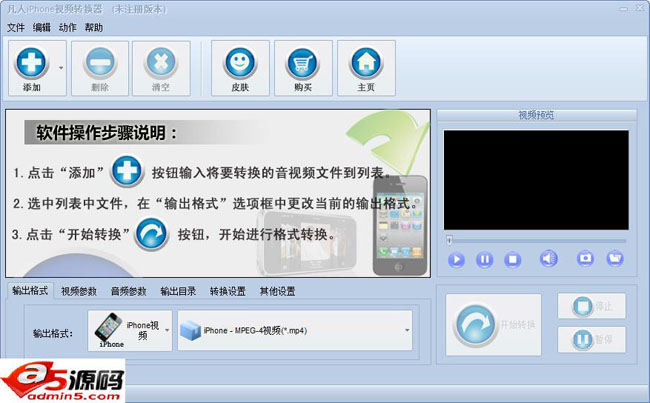Open the dropdown arrow beside 添加
Screen dimensions: 650x403
coord(61,68)
